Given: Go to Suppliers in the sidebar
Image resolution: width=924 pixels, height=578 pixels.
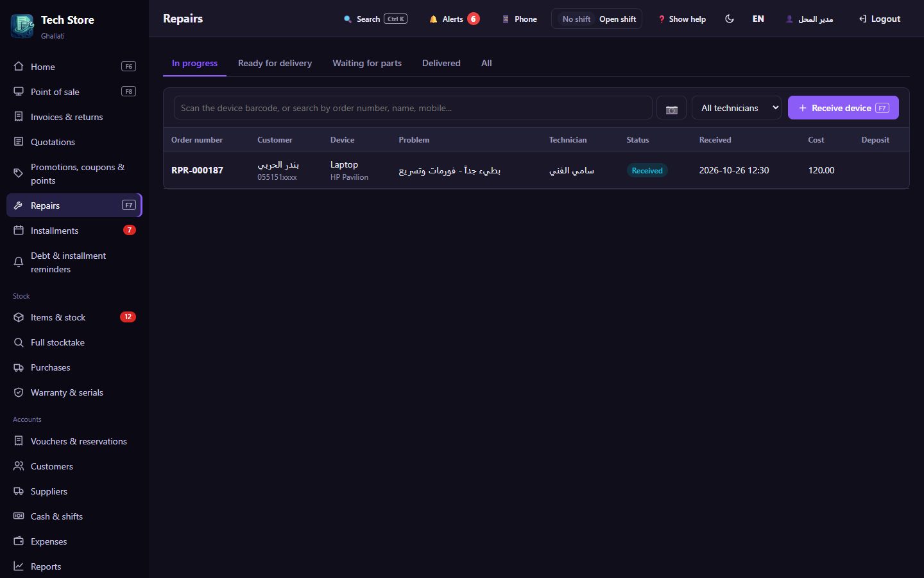Looking at the screenshot, I should pyautogui.click(x=74, y=491).
